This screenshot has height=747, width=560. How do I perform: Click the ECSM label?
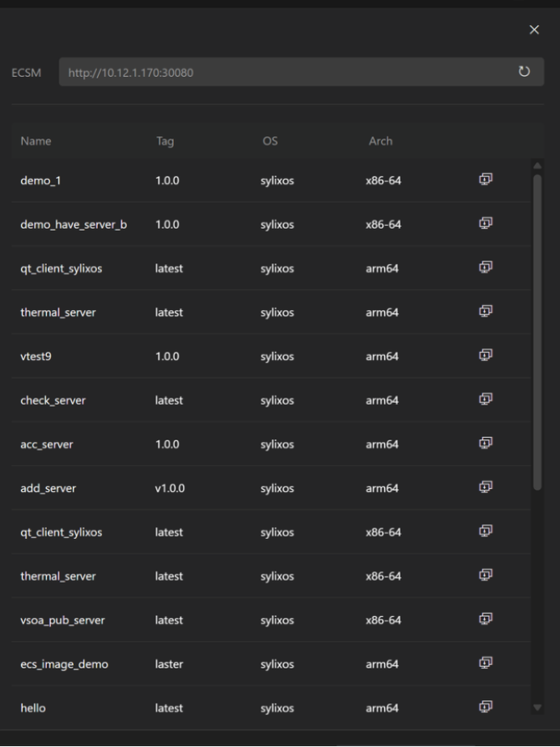26,73
